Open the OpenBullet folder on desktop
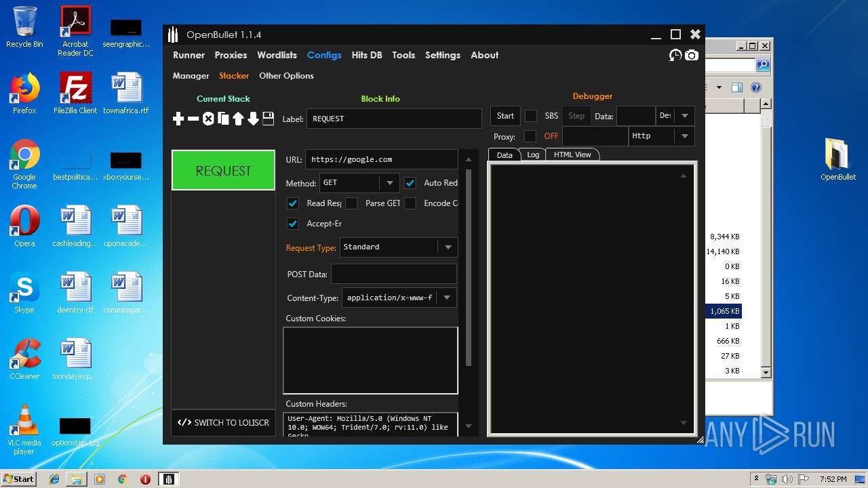Viewport: 868px width, 488px height. 838,160
